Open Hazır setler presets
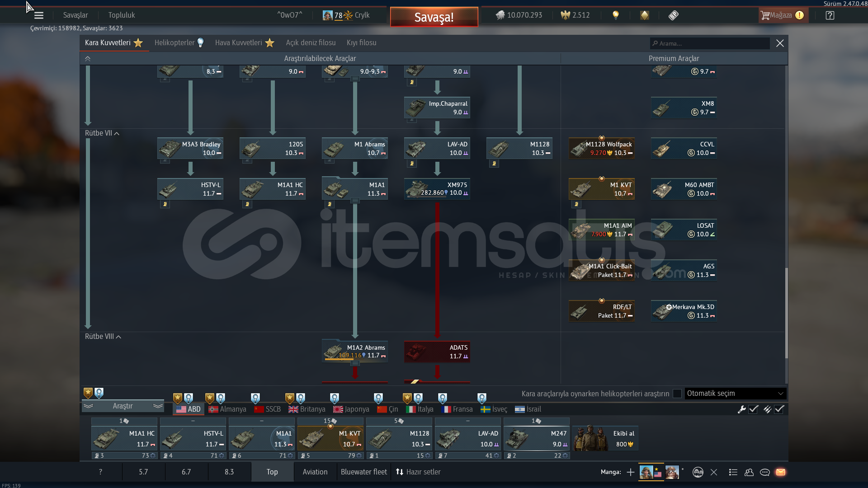This screenshot has height=488, width=868. pos(418,472)
